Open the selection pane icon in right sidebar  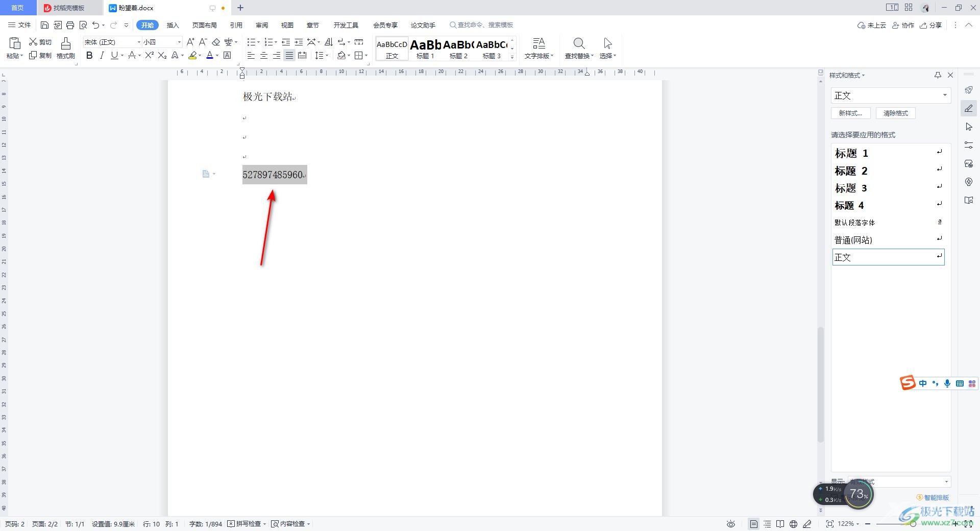click(969, 127)
